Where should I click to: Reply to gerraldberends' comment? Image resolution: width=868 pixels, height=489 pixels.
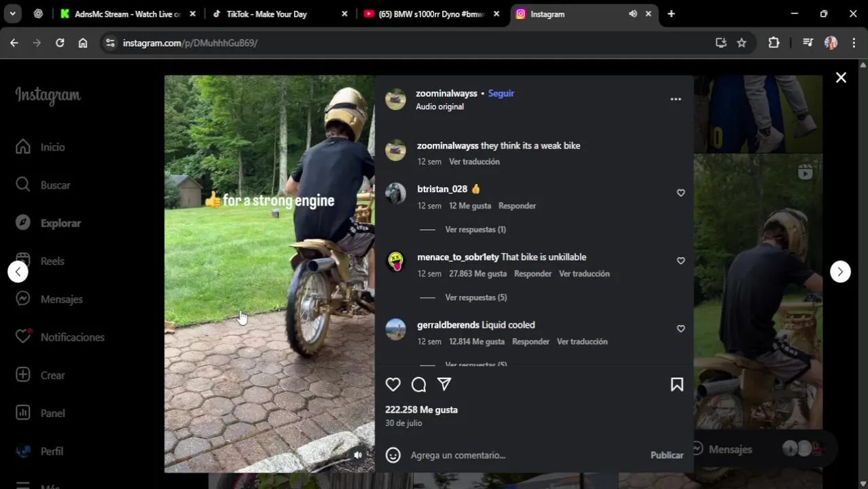[530, 342]
